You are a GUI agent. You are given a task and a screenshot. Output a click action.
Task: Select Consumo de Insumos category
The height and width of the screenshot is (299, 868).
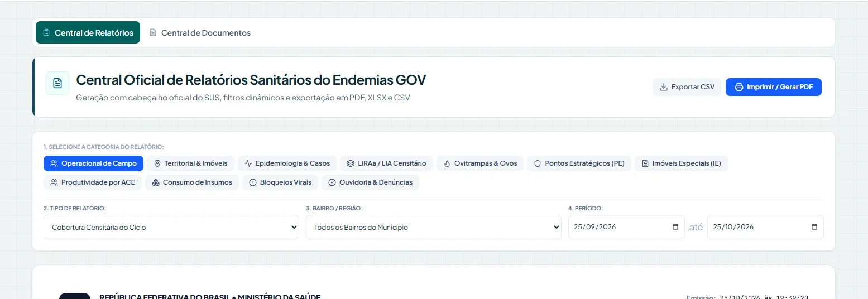pos(192,182)
